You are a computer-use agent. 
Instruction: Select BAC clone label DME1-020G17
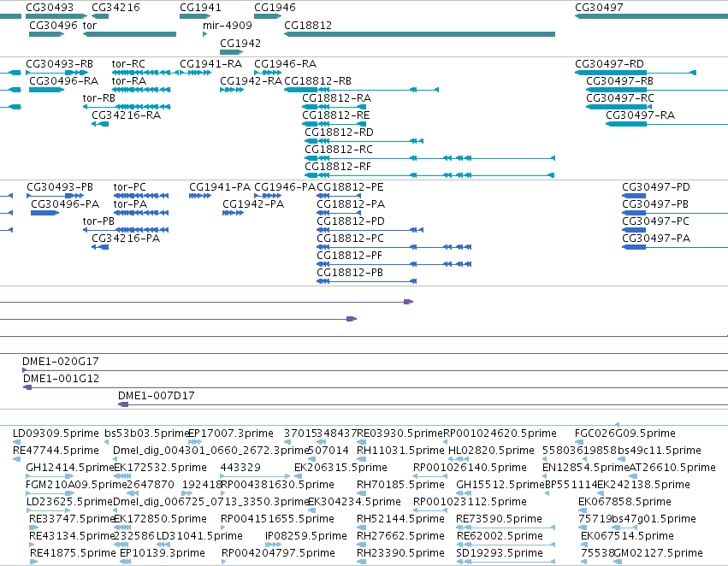61,362
